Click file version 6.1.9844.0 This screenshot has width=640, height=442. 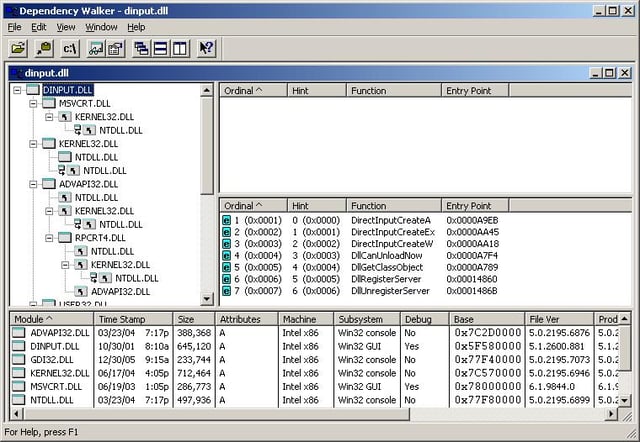tap(551, 386)
